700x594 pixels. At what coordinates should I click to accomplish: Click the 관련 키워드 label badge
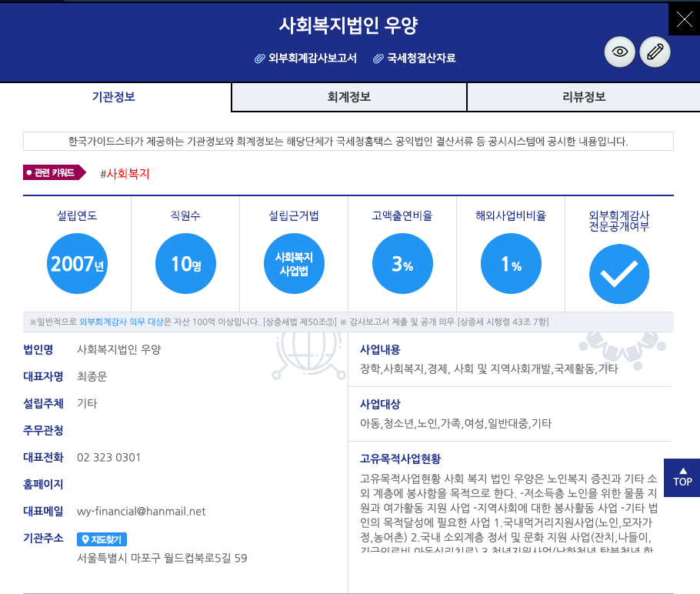click(54, 172)
